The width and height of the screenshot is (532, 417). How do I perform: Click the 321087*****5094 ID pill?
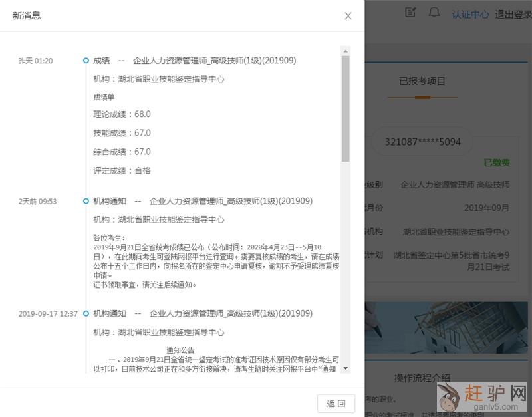(x=422, y=142)
